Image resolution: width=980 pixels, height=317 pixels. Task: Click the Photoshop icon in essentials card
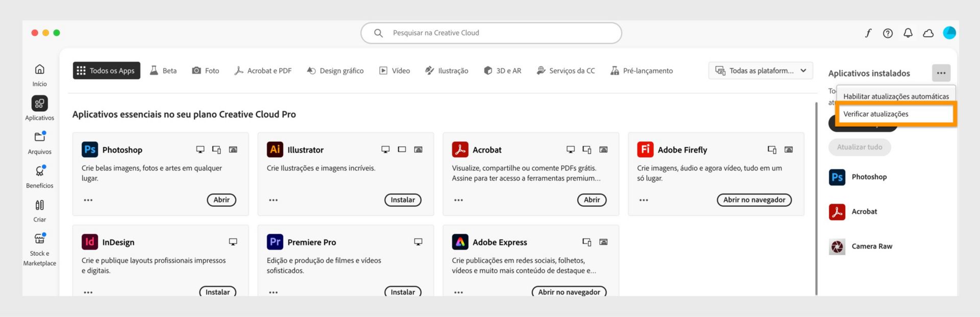click(x=89, y=150)
